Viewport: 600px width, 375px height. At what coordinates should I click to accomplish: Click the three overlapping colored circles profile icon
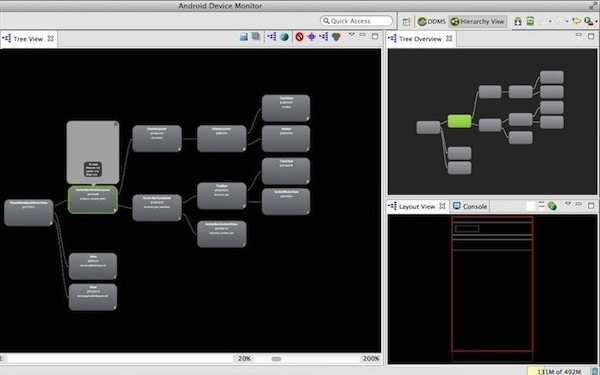(x=336, y=37)
